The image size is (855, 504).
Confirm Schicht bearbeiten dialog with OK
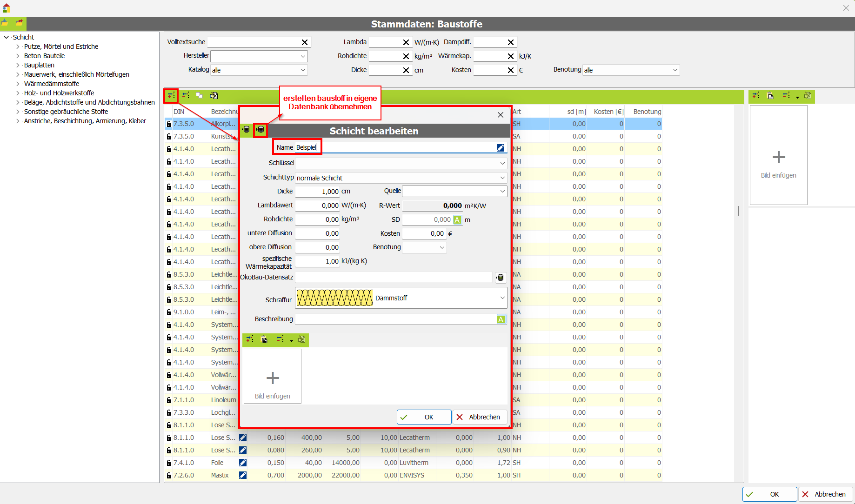coord(424,417)
